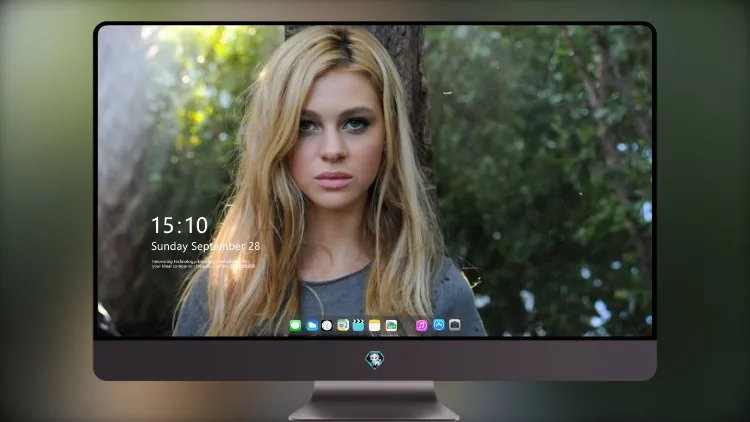Launch the pink Music app in the dock
Viewport: 750px width, 422px height.
pyautogui.click(x=421, y=326)
